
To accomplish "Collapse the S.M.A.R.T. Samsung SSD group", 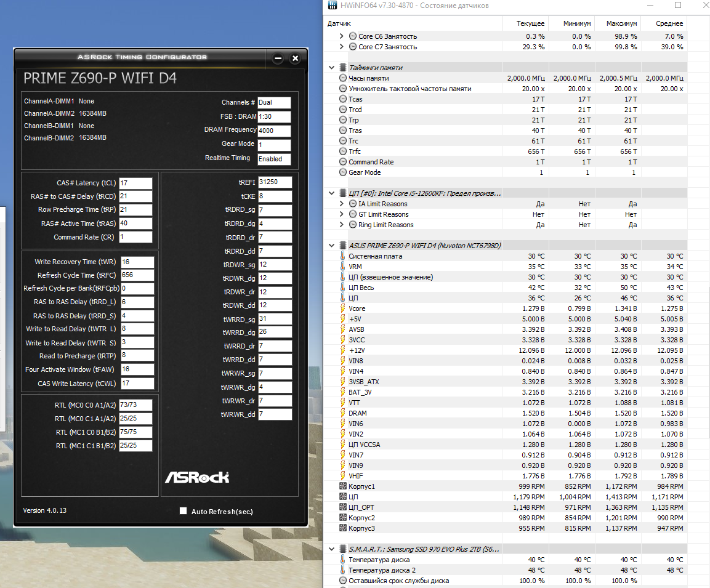I will click(331, 549).
